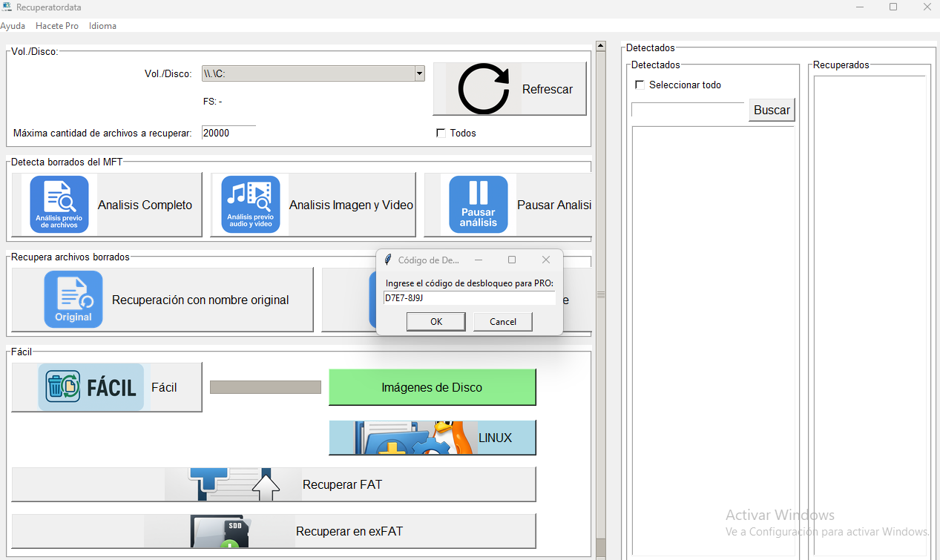940x560 pixels.
Task: Click the Análisis previo de archivos icon
Action: pos(59,205)
